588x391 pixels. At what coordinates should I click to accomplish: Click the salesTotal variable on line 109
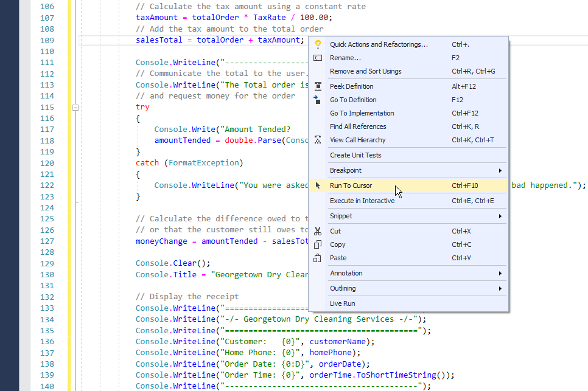tap(159, 40)
